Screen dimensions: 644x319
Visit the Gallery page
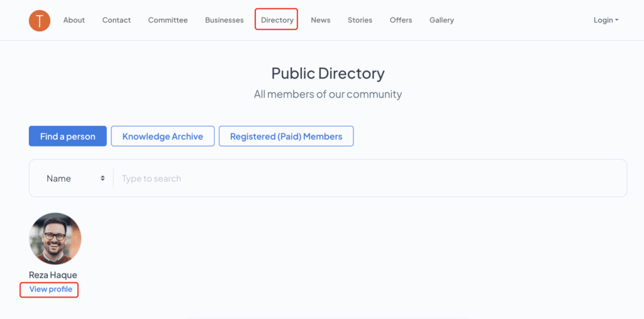tap(441, 20)
